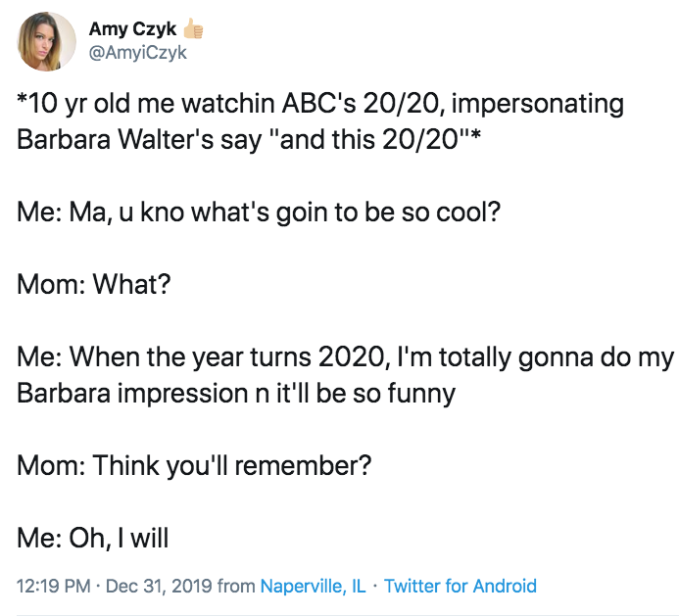
Task: Click the line "Me: When the year turns 2020"
Action: coord(345,360)
